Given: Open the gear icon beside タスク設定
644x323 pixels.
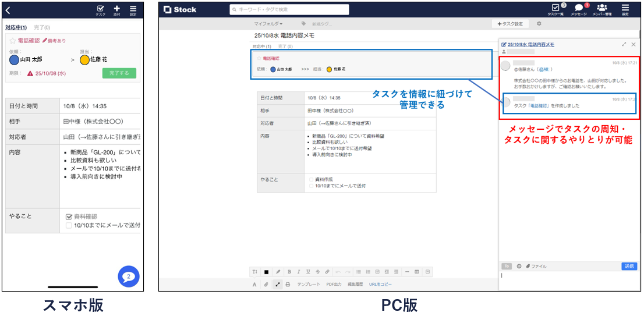Looking at the screenshot, I should 539,24.
